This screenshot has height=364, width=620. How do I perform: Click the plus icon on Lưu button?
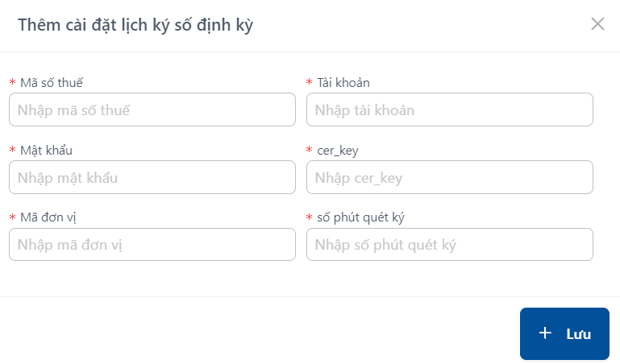click(545, 333)
